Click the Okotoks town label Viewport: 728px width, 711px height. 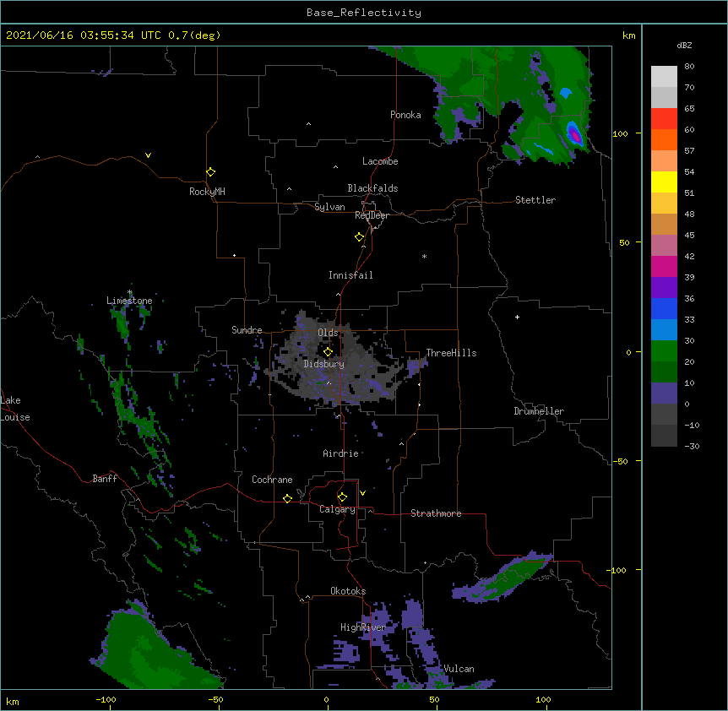348,591
